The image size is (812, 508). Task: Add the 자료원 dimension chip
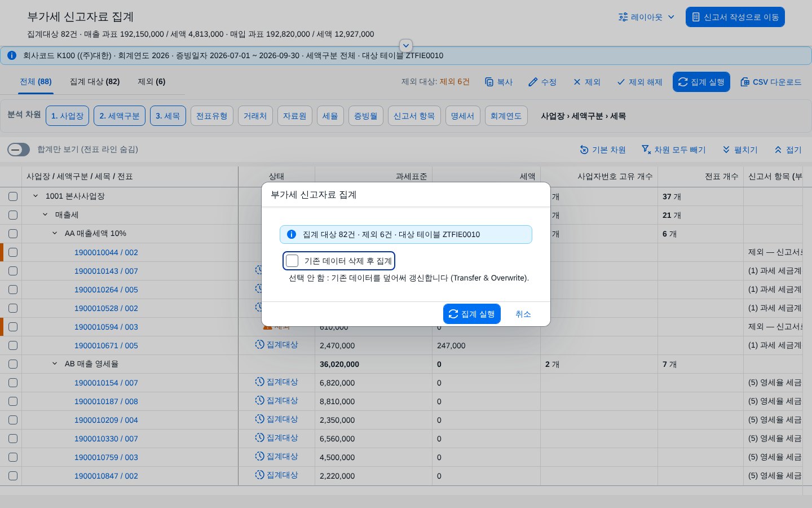click(x=295, y=116)
